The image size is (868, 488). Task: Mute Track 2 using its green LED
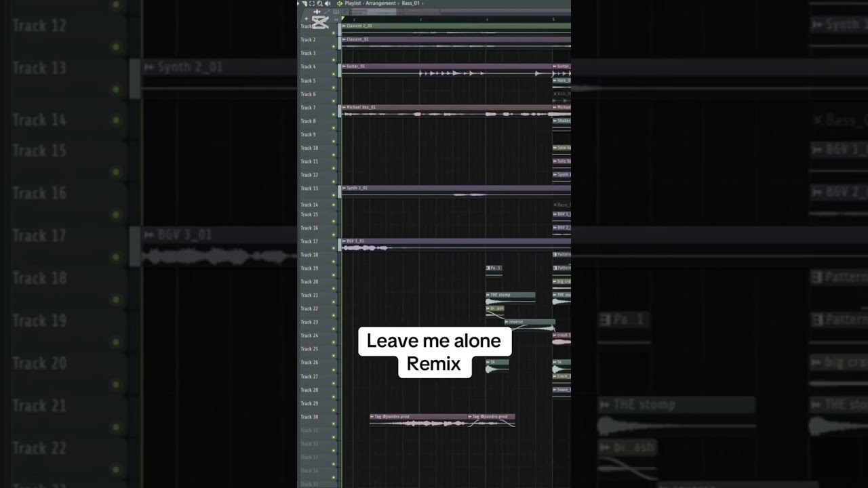point(334,47)
